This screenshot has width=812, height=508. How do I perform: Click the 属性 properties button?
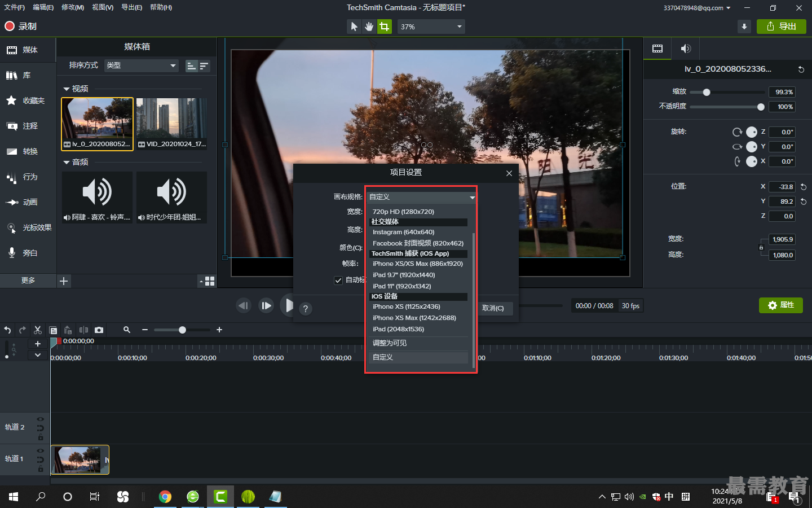pos(781,305)
